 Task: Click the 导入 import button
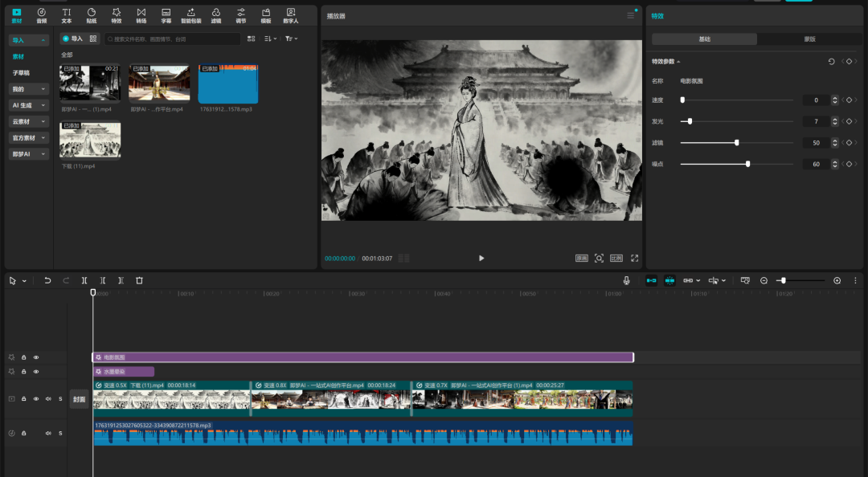click(x=72, y=39)
